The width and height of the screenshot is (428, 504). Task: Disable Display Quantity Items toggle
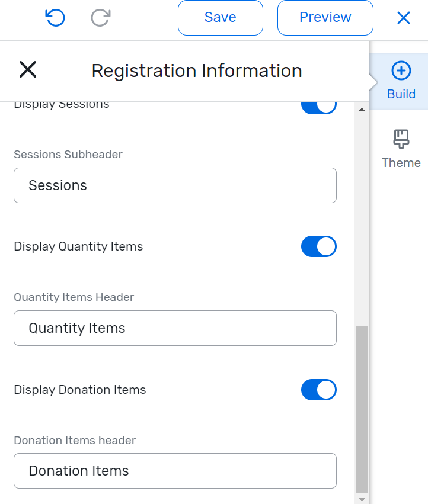(319, 246)
